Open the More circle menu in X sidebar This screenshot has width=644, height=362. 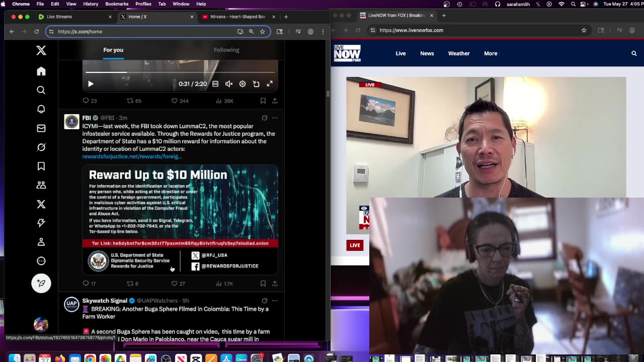pos(41,261)
